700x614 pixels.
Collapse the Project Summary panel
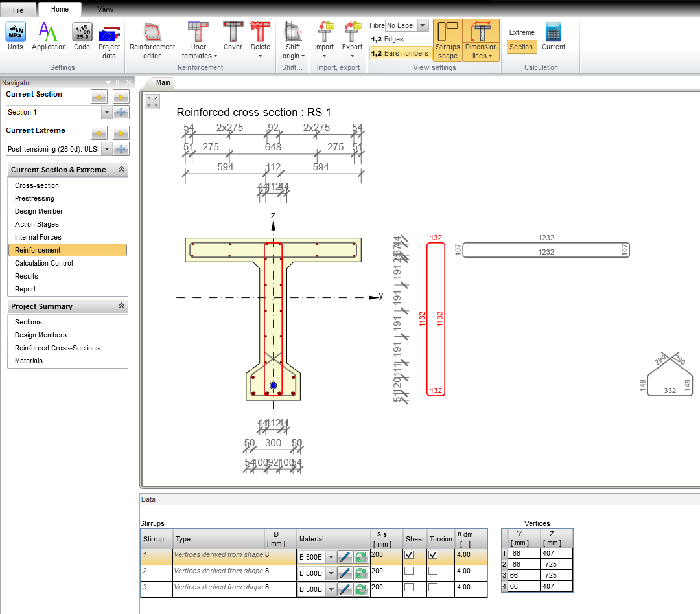121,306
